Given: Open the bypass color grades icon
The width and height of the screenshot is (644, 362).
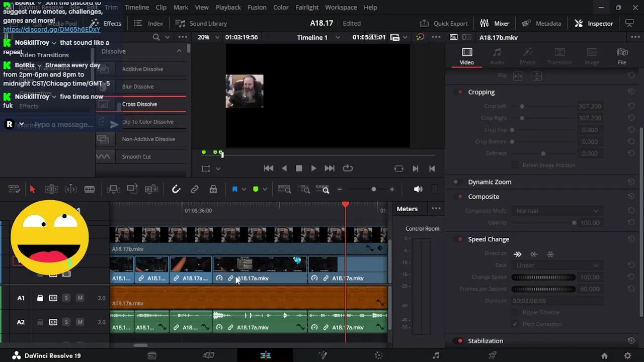Looking at the screenshot, I should click(420, 37).
